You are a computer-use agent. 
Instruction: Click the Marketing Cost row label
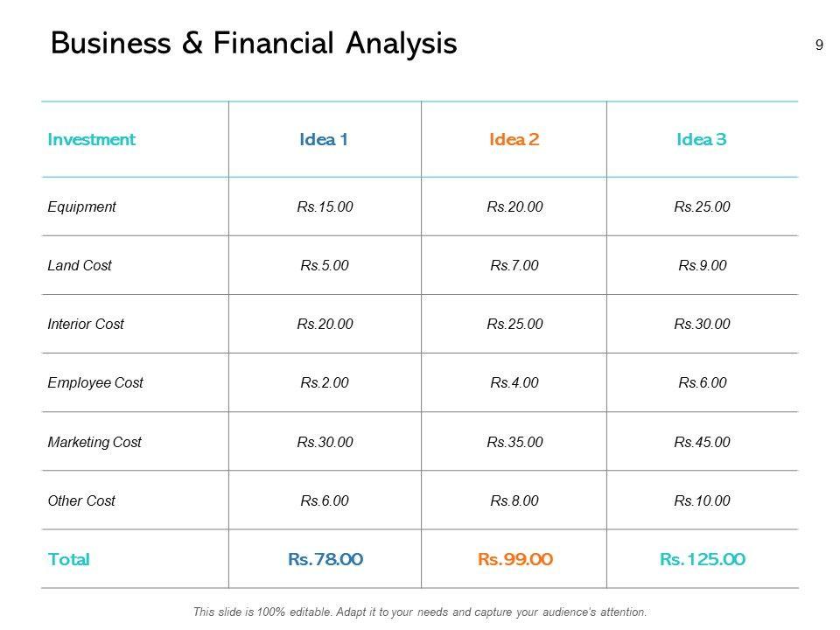[94, 442]
